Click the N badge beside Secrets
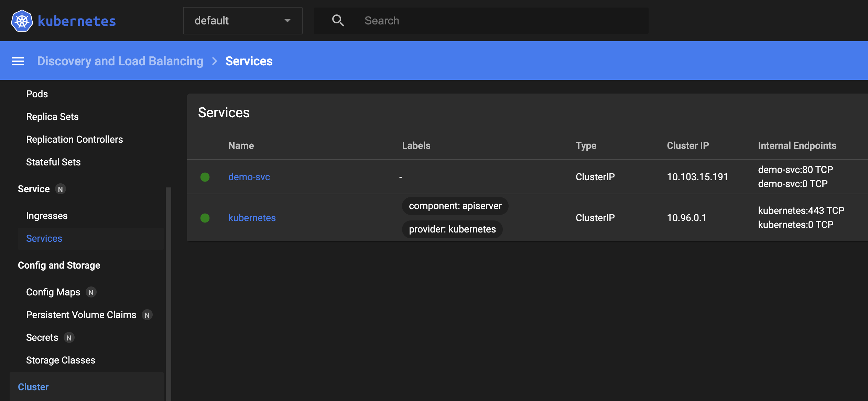The image size is (868, 401). (69, 338)
